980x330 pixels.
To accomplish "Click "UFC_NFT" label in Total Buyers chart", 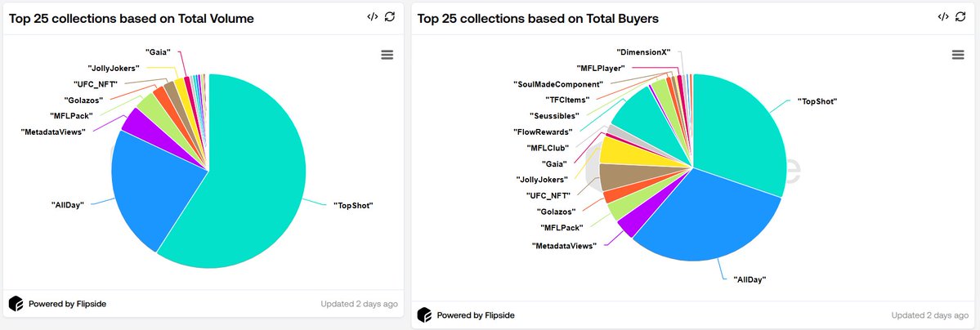I will pos(548,195).
